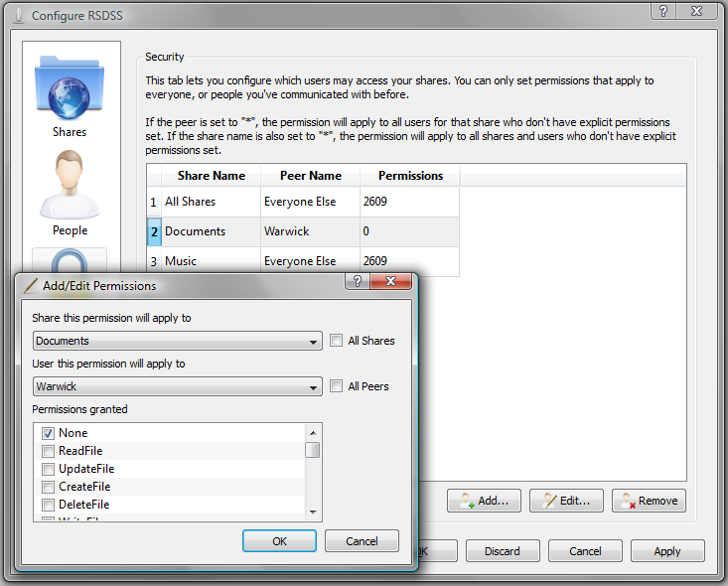Click help icon in Add/Edit Permissions dialog
This screenshot has width=728, height=586.
[x=357, y=282]
